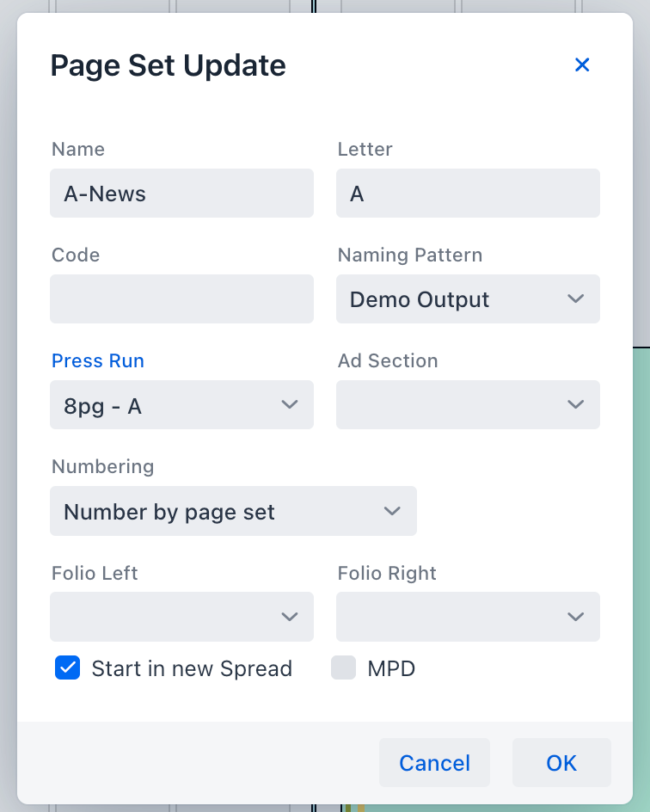The image size is (650, 812).
Task: Click the Press Run chevron arrow
Action: [x=290, y=405]
